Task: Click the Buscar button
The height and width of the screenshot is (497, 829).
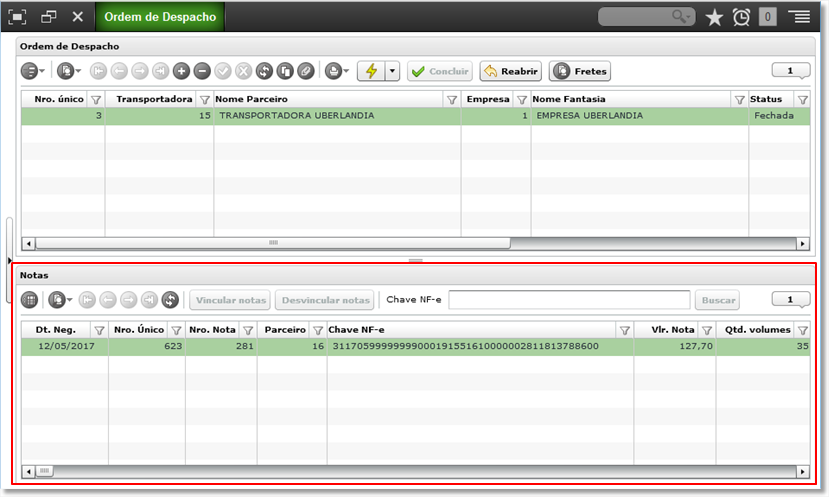Action: pos(717,300)
